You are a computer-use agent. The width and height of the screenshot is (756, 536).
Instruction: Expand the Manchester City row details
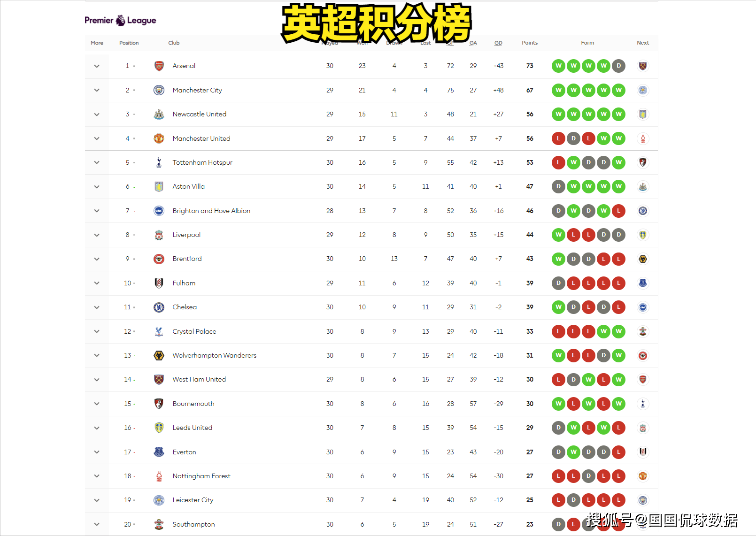(x=97, y=90)
